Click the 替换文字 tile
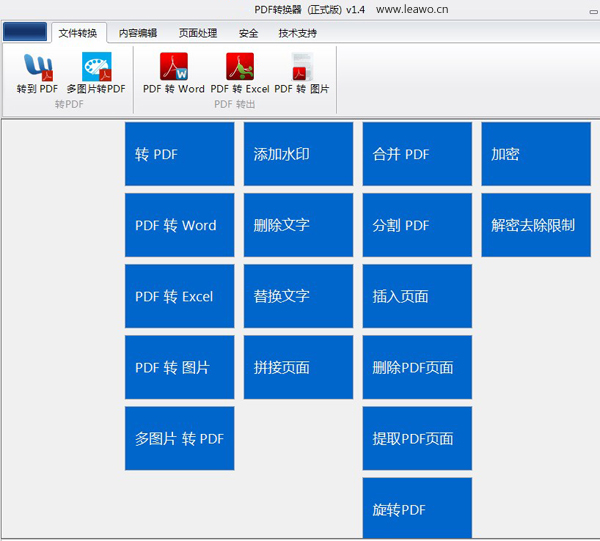The height and width of the screenshot is (541, 600). point(298,296)
